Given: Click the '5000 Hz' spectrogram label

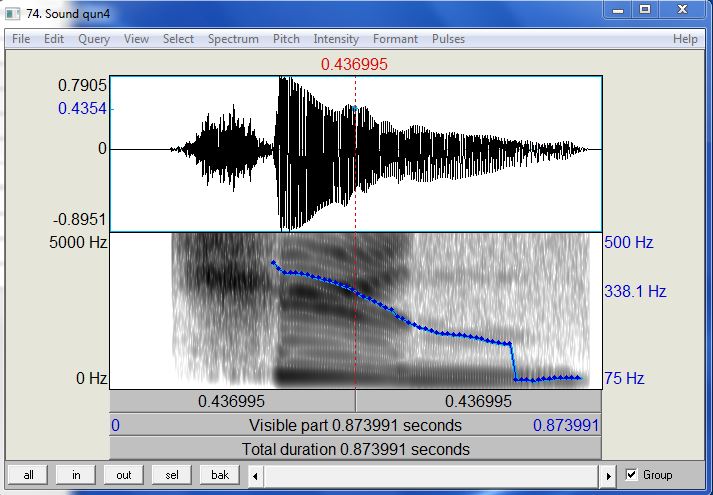Looking at the screenshot, I should point(78,242).
